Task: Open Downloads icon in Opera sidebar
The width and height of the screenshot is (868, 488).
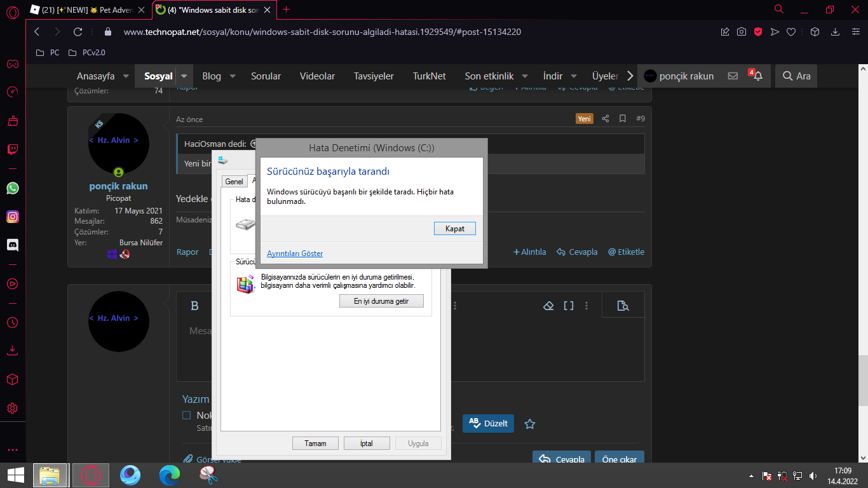Action: [x=13, y=351]
